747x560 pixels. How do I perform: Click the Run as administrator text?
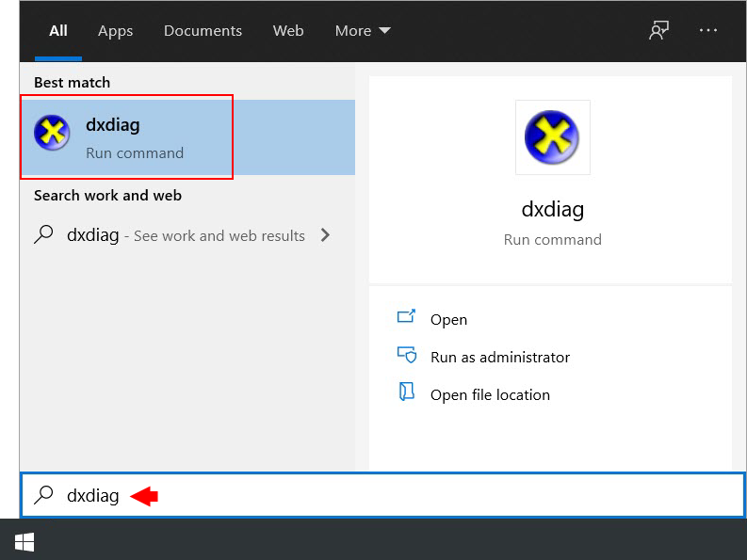[x=499, y=358]
